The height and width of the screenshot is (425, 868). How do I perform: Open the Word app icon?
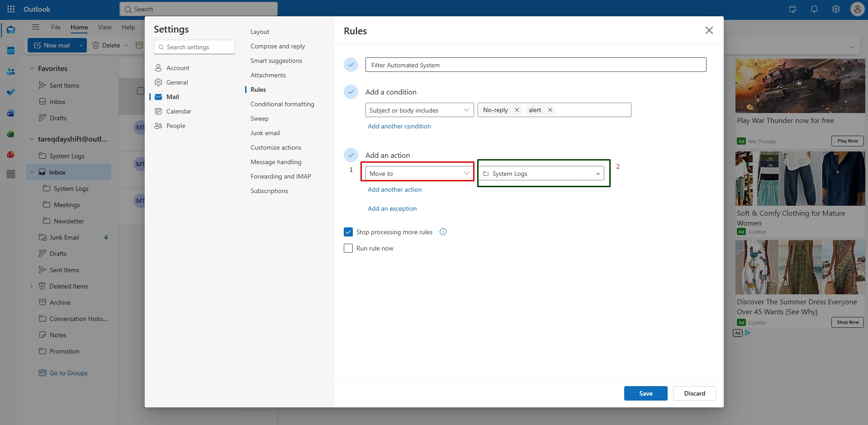pos(11,113)
